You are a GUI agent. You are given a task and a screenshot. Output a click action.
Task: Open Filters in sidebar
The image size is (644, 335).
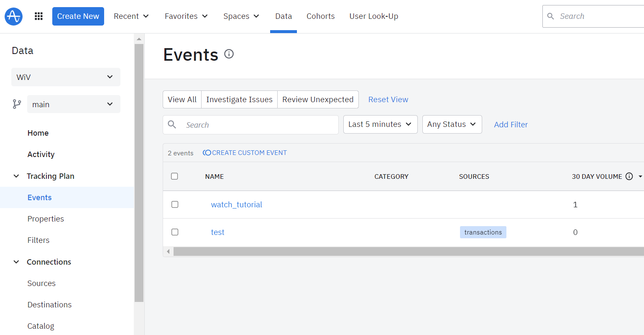point(38,240)
